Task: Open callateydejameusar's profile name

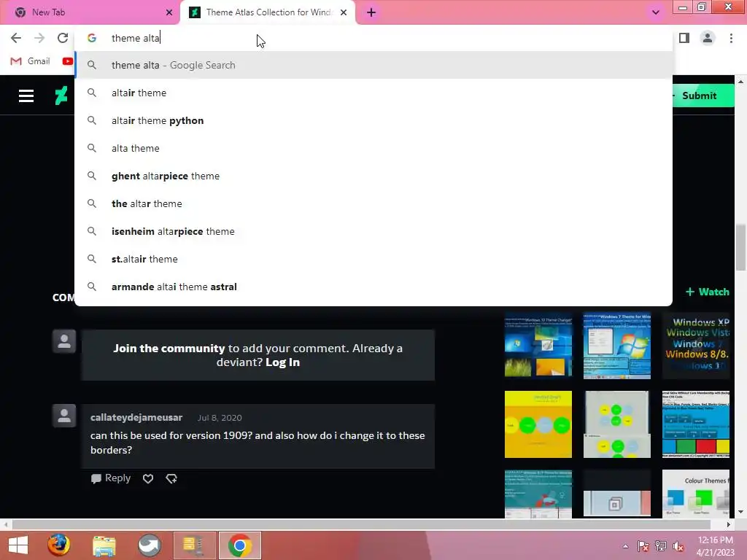Action: point(136,418)
